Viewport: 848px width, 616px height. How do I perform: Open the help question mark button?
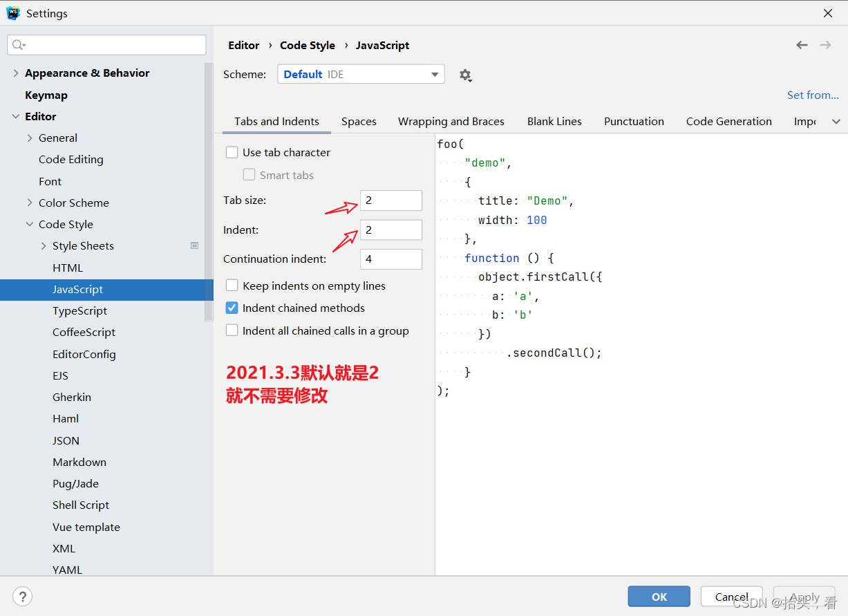[x=23, y=596]
